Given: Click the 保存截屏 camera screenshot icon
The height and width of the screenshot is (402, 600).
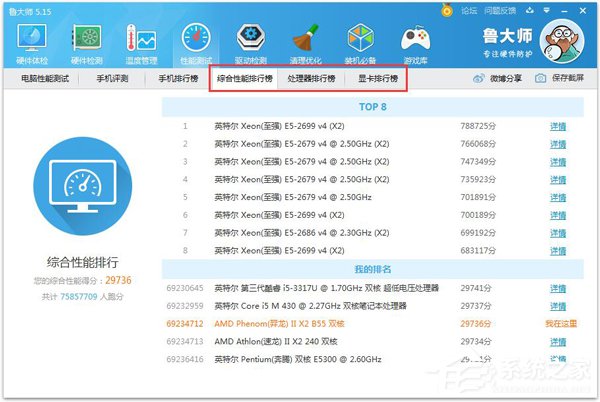Looking at the screenshot, I should [x=540, y=78].
